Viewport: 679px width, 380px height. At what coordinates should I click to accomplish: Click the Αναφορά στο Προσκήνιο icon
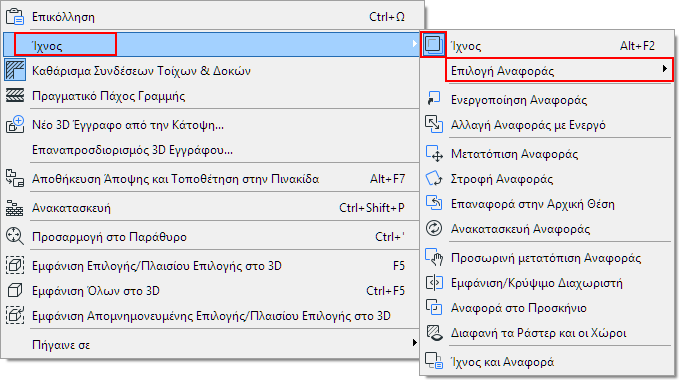pos(434,307)
